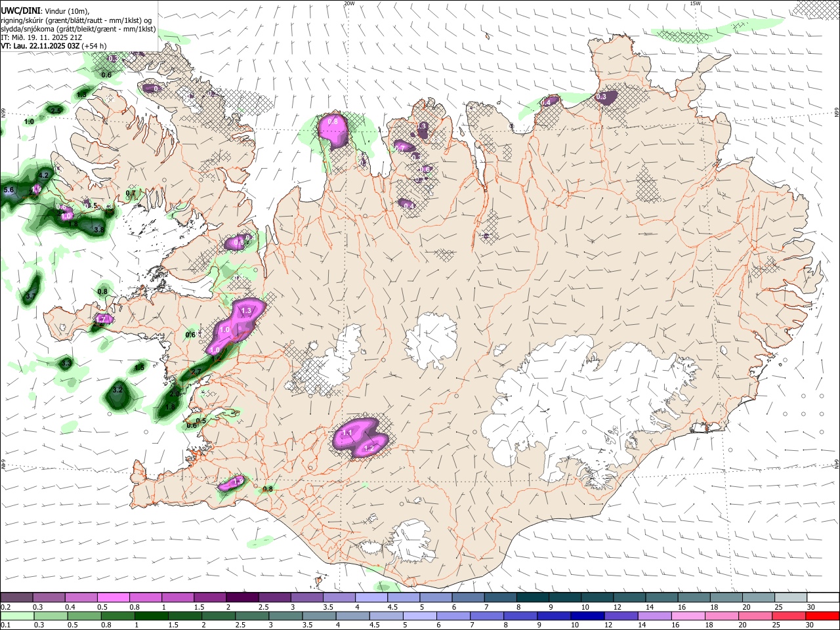Viewport: 840px width, 630px height.
Task: Click the pale grey 25 mm snowfall swatch
Action: pyautogui.click(x=791, y=598)
